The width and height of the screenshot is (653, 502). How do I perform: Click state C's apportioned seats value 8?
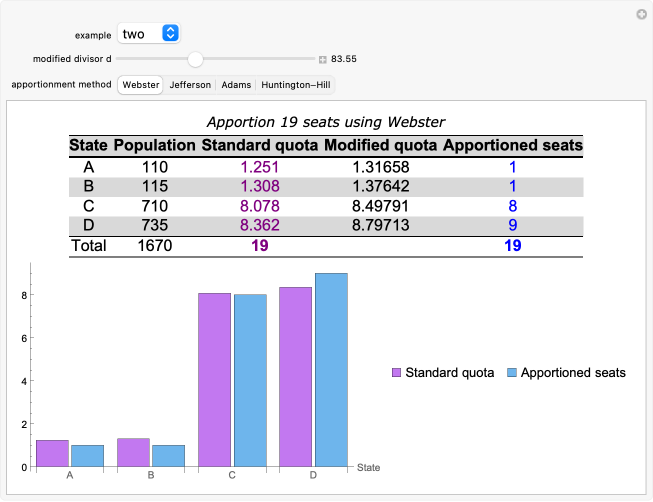point(512,205)
